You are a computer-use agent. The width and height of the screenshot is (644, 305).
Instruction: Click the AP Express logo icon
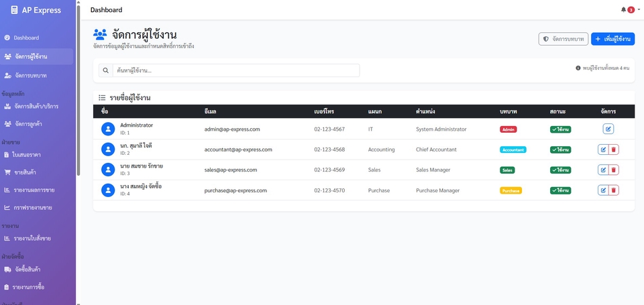pos(14,10)
